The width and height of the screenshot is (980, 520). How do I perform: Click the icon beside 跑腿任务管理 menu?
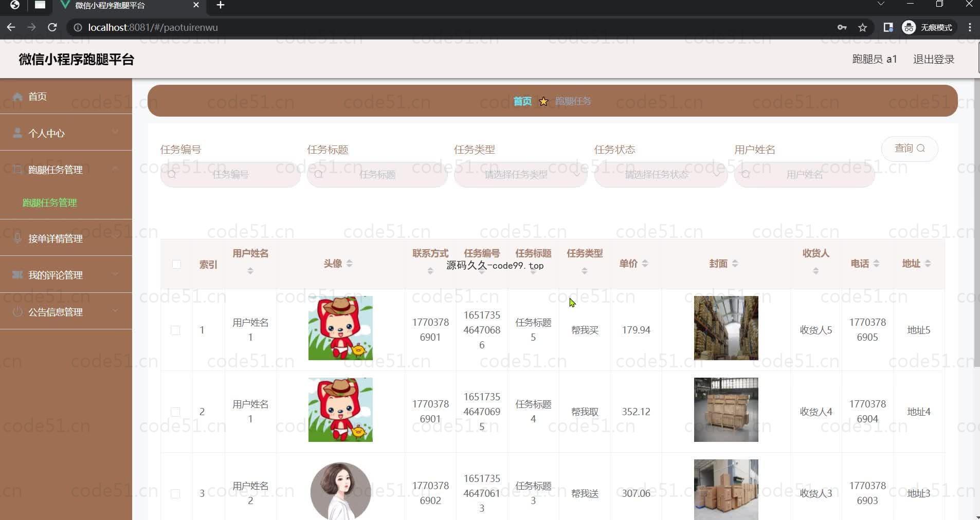(17, 170)
